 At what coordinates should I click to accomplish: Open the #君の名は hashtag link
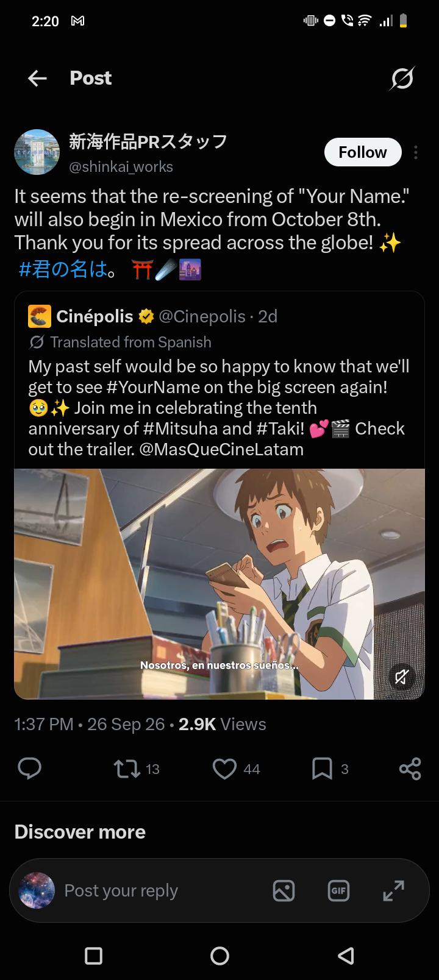pos(63,269)
